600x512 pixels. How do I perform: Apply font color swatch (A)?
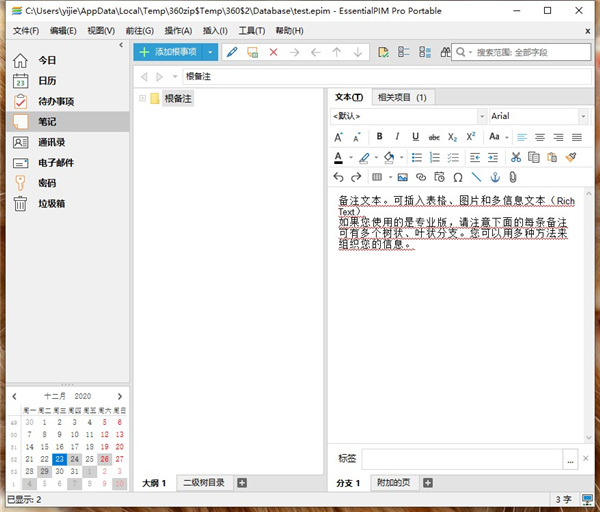click(338, 157)
